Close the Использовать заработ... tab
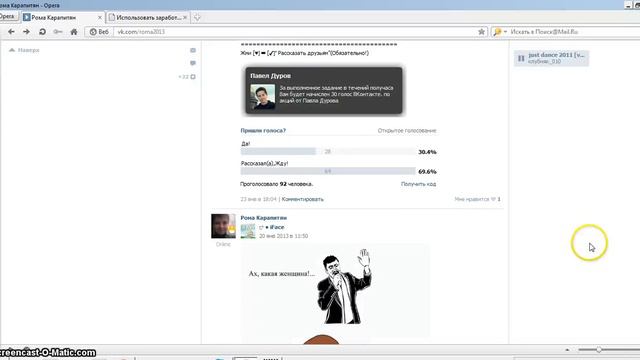The height and width of the screenshot is (360, 640). tap(185, 18)
